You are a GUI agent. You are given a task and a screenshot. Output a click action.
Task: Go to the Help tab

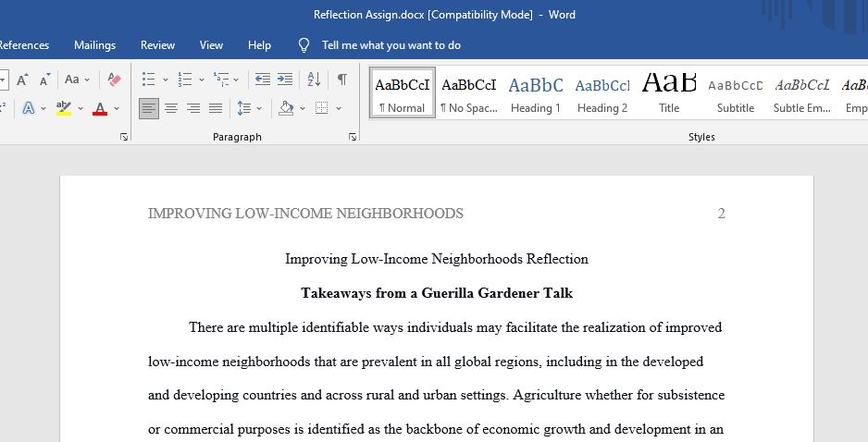point(260,45)
